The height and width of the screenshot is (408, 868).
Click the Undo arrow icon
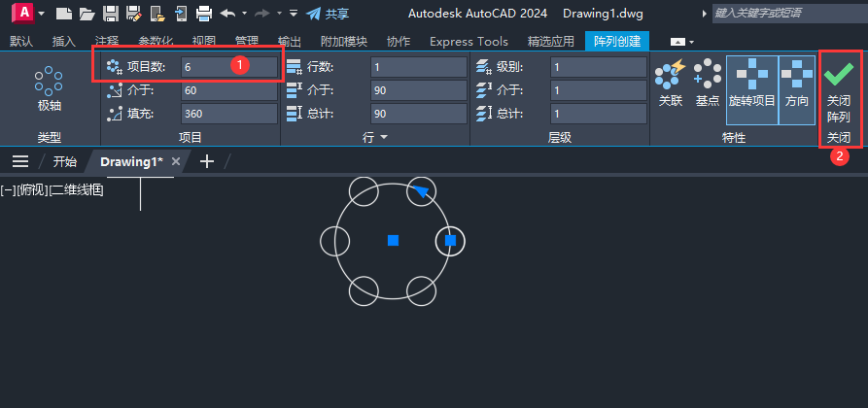[228, 13]
